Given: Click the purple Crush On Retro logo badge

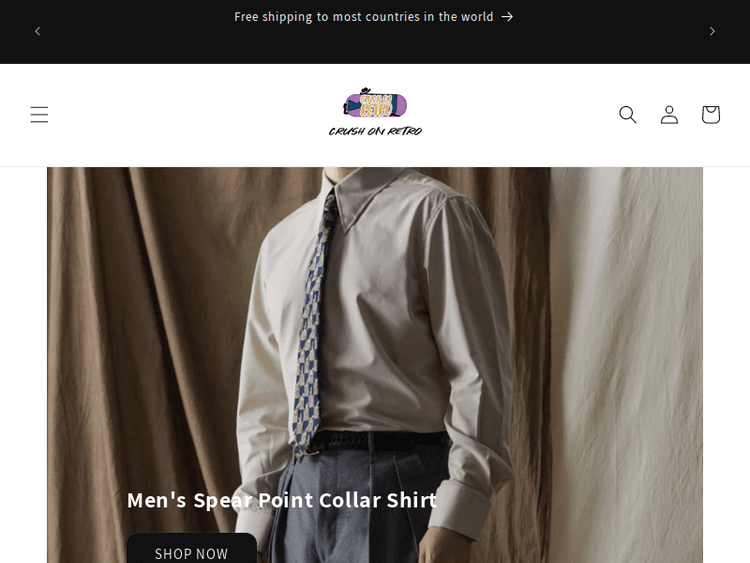Looking at the screenshot, I should (375, 102).
